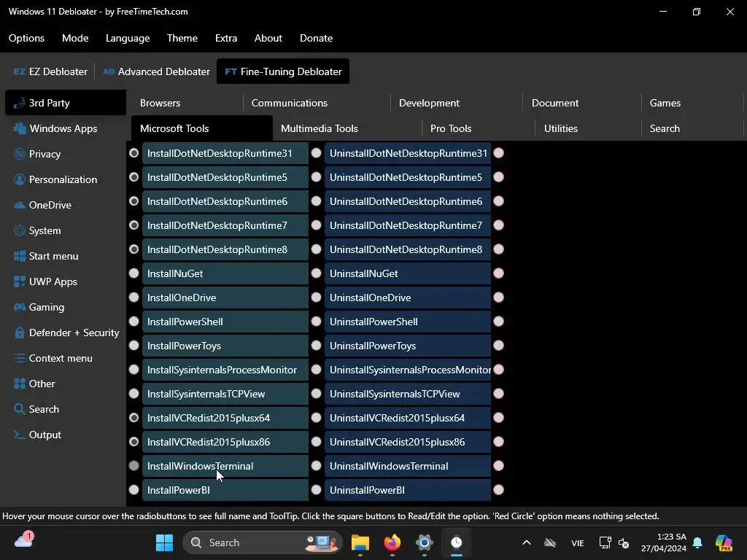Image resolution: width=747 pixels, height=560 pixels.
Task: Open the weather widget on taskbar
Action: [23, 541]
